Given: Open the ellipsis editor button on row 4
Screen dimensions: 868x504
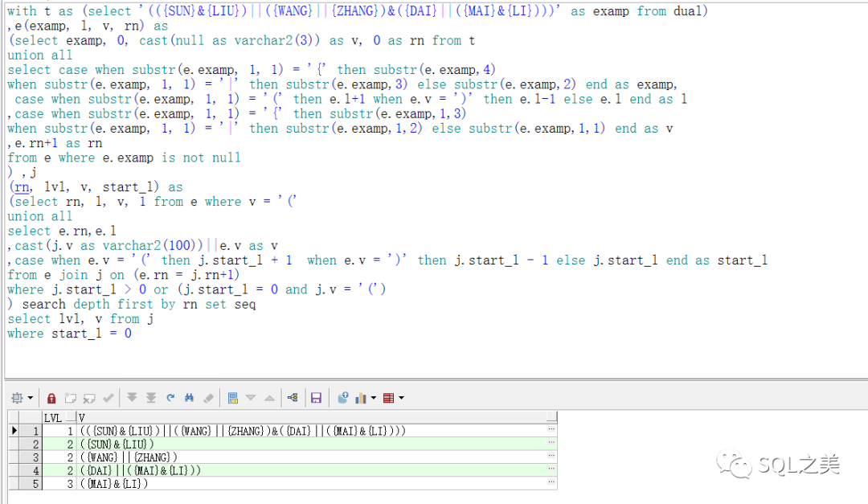Looking at the screenshot, I should (551, 469).
